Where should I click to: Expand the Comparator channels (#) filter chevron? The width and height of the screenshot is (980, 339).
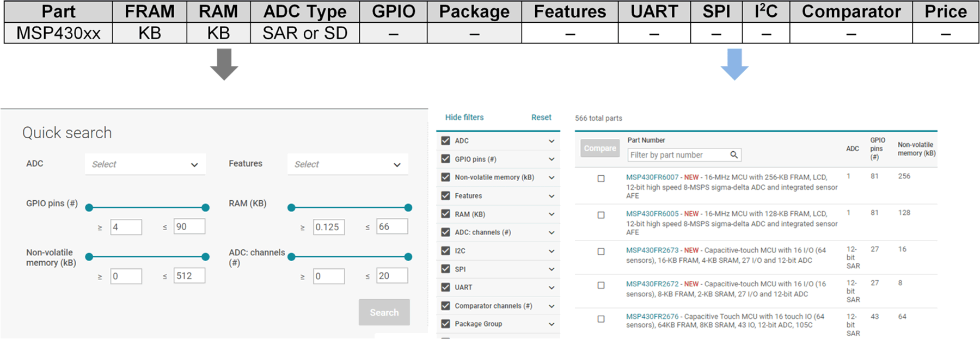pos(552,306)
